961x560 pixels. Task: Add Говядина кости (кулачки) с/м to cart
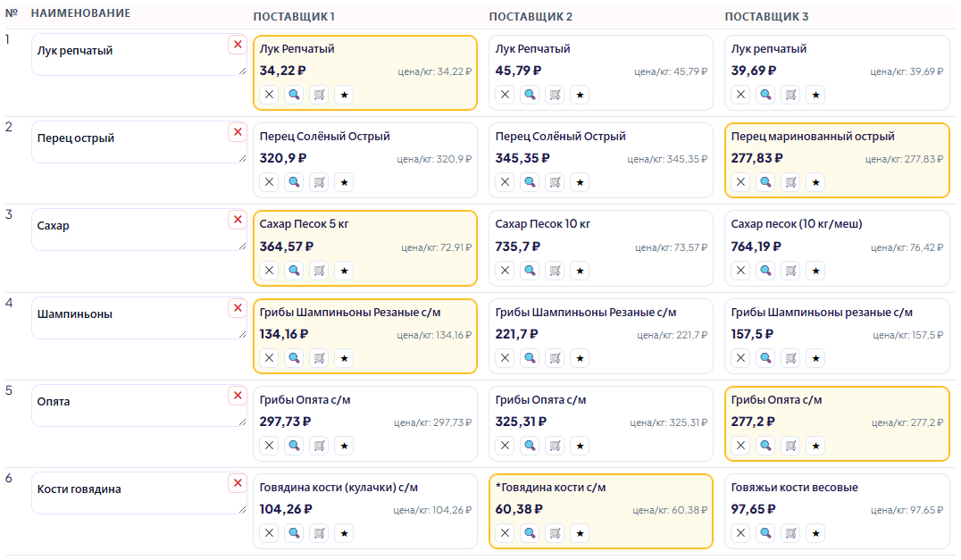coord(319,534)
